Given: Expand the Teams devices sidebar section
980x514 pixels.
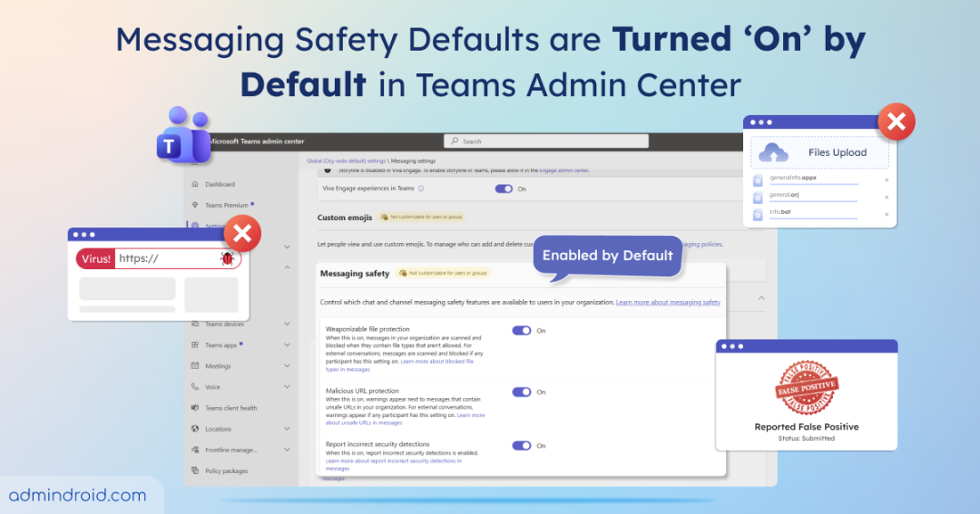Looking at the screenshot, I should tap(287, 325).
